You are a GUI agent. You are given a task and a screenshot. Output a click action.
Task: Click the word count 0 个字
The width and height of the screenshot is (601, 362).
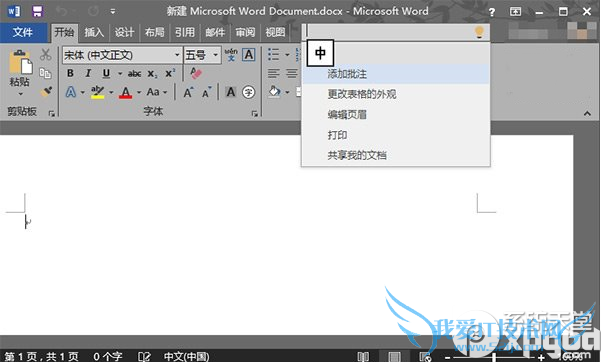[x=107, y=357]
